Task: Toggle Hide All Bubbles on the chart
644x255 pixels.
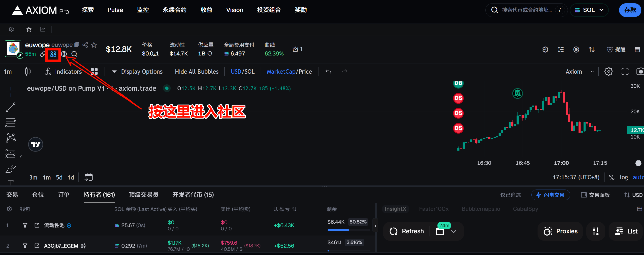Action: click(196, 71)
